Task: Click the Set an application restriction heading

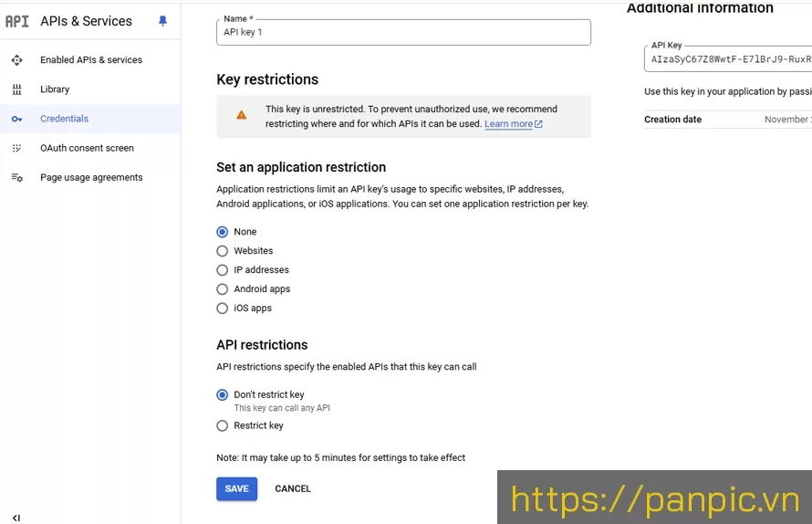Action: pos(301,167)
